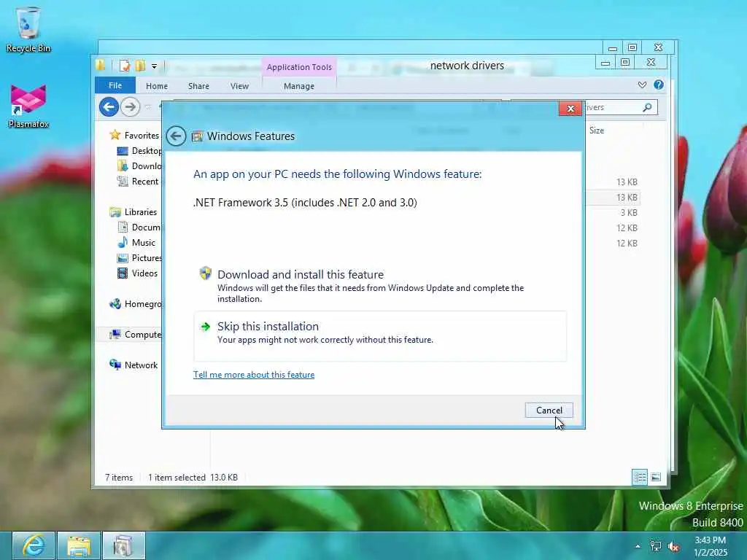
Task: Open Downloads in the navigation pane
Action: 139,166
